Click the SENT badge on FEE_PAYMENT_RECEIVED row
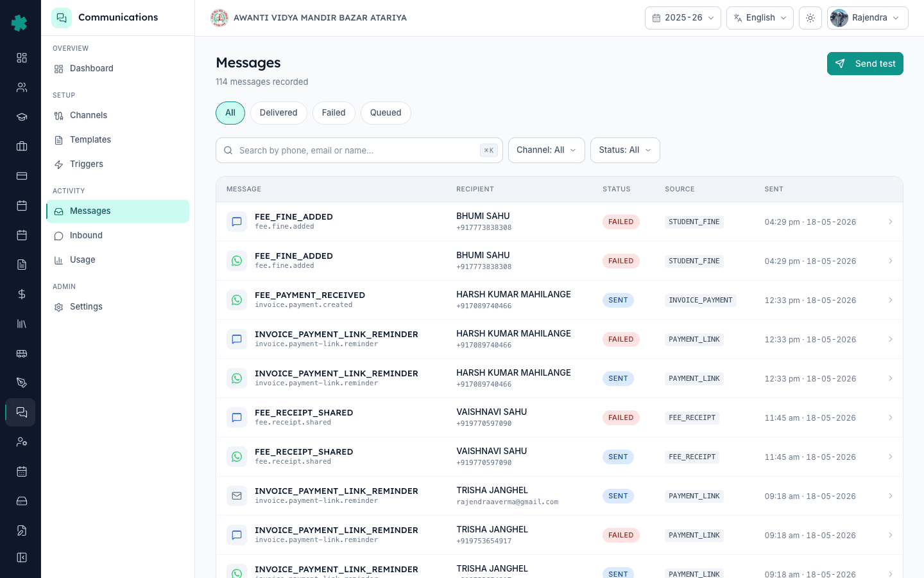 tap(618, 300)
